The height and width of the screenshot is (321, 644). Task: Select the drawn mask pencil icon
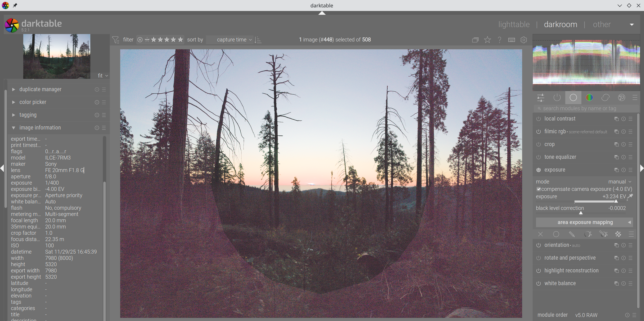572,234
